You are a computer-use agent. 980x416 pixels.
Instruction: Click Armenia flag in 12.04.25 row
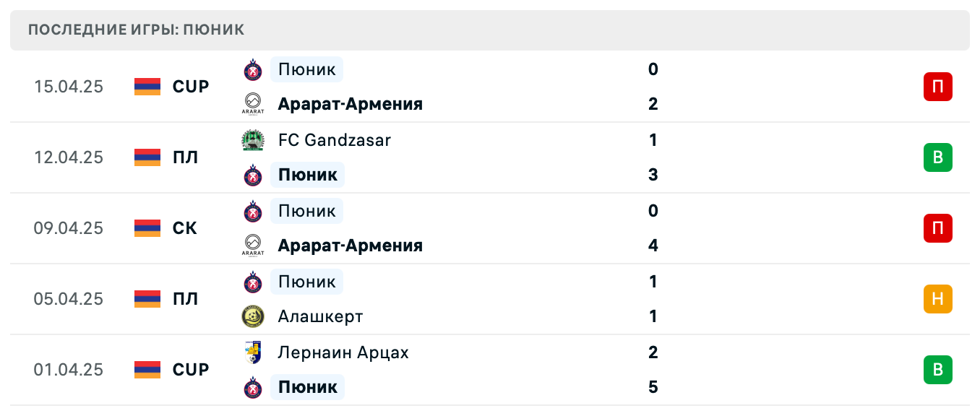click(x=147, y=157)
